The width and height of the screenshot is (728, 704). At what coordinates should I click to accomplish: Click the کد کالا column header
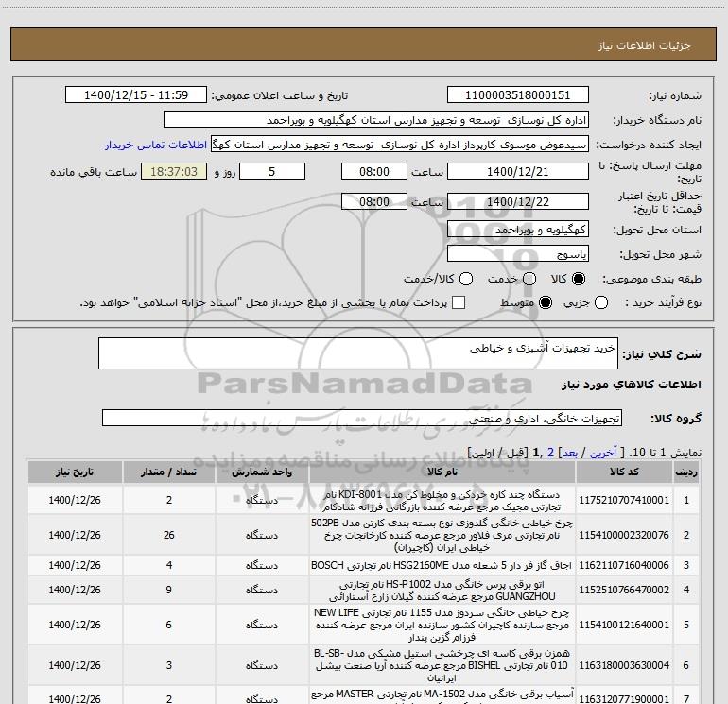[624, 472]
